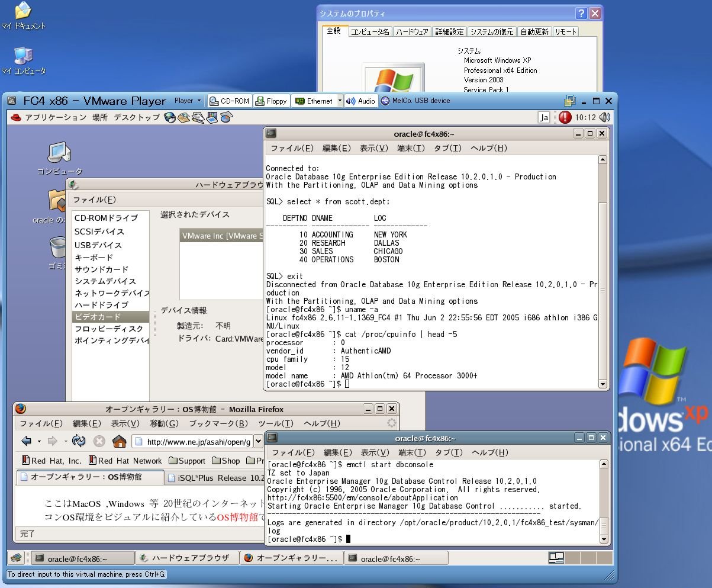Select ハードドライブ in the hardware list
The width and height of the screenshot is (712, 588).
click(101, 305)
